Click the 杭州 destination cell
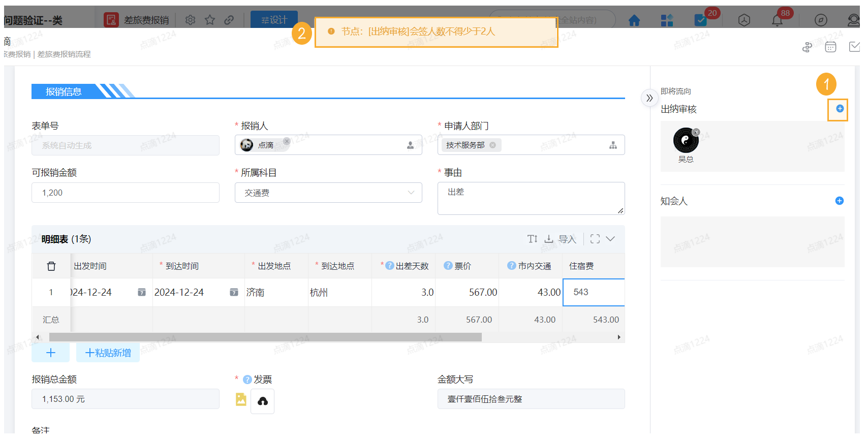This screenshot has width=868, height=440. coord(339,292)
